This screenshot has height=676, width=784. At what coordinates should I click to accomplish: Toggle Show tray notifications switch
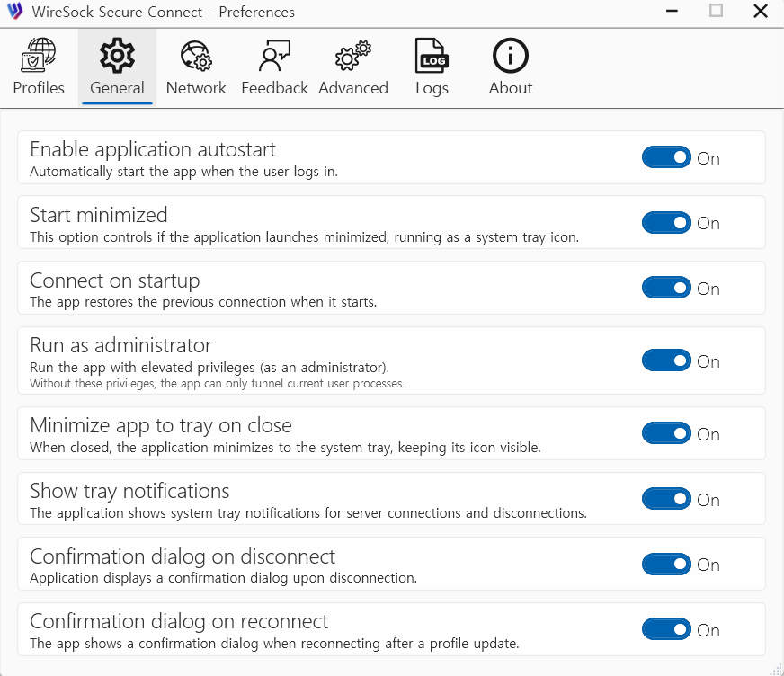point(666,499)
